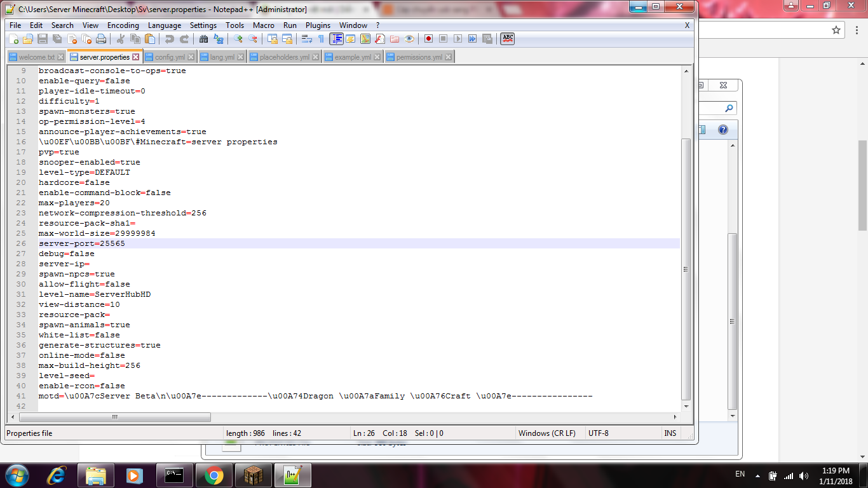Save the file with the Save toolbar icon
The image size is (868, 488).
[x=43, y=39]
